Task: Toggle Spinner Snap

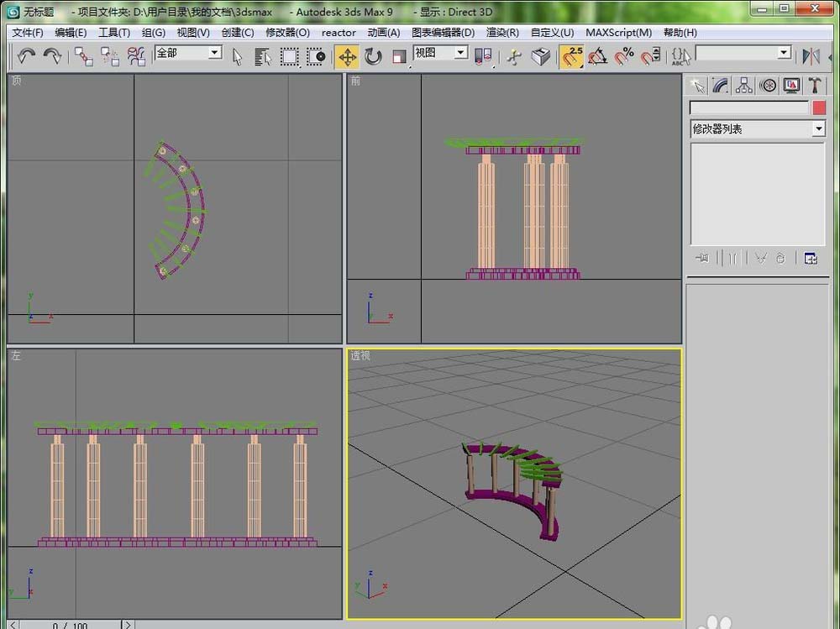Action: [x=650, y=56]
